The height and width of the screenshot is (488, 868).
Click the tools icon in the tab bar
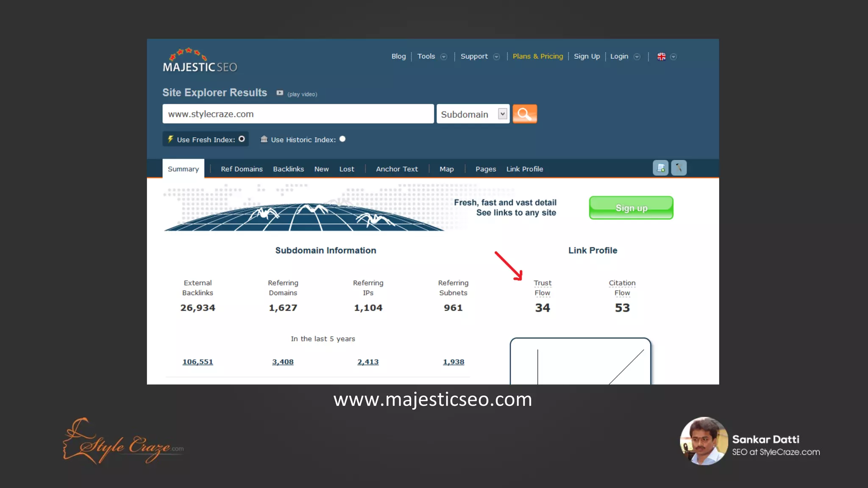coord(679,168)
